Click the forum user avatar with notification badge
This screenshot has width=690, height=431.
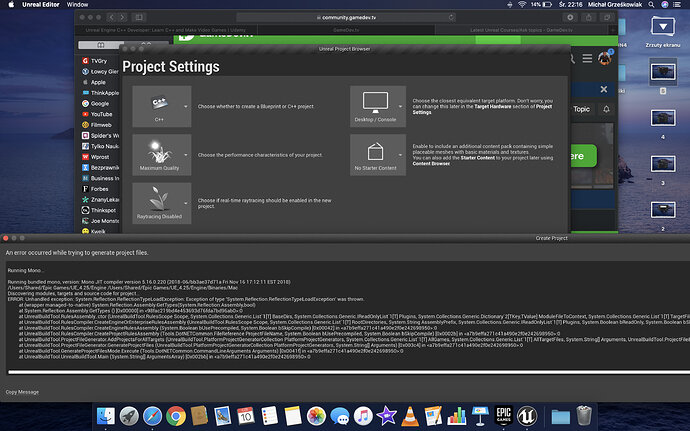point(605,58)
